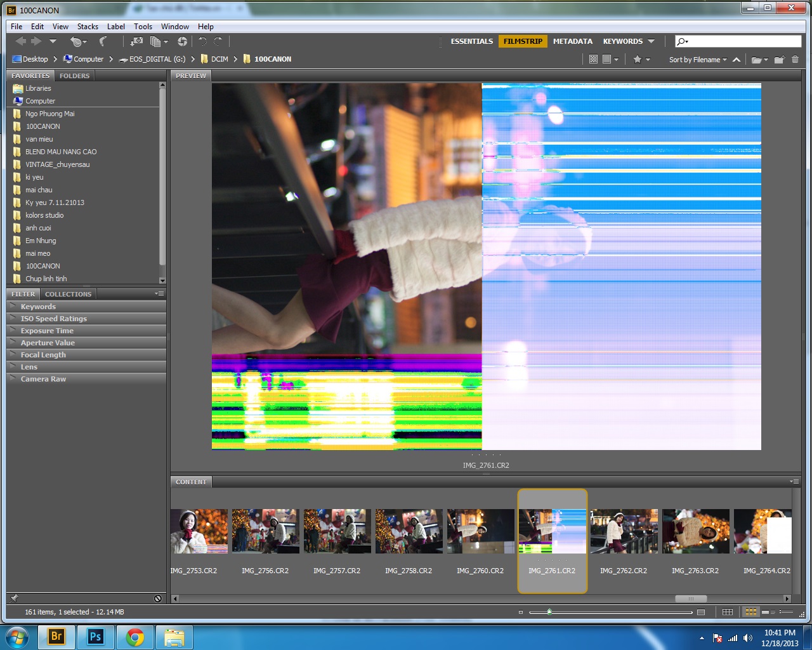Click the Return to Adobe Photoshop boomerang icon

tap(103, 41)
